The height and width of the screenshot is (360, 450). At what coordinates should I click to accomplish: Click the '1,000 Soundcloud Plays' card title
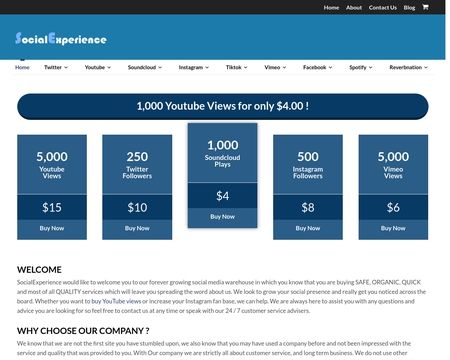(x=222, y=153)
